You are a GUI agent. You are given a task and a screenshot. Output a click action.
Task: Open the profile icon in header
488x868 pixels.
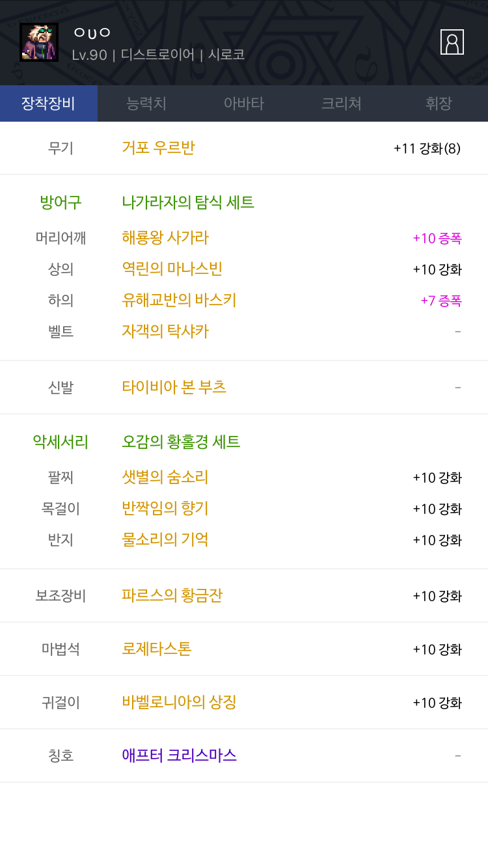[452, 42]
